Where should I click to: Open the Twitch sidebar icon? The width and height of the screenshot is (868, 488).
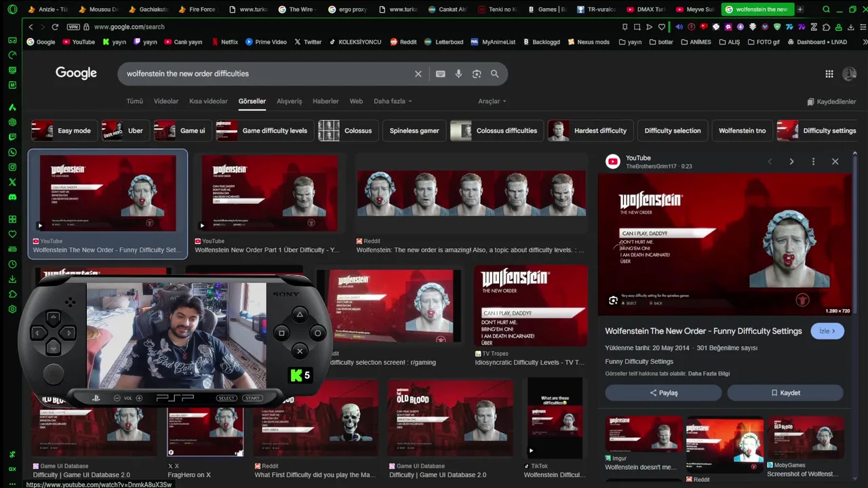tap(12, 137)
